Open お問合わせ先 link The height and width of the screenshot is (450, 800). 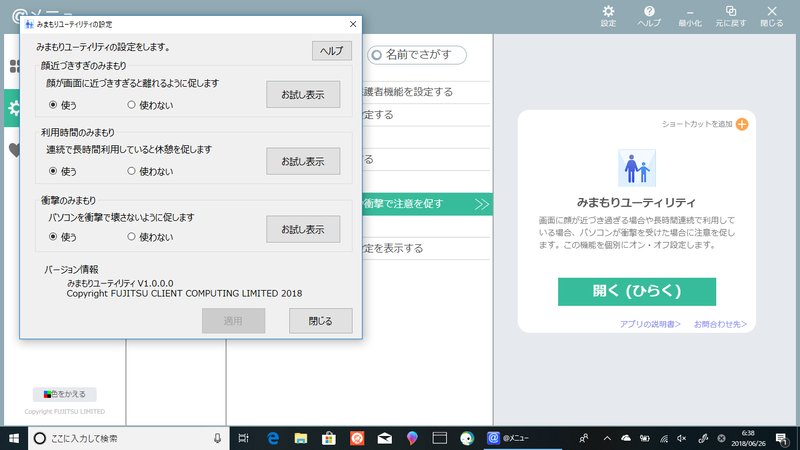coord(720,324)
